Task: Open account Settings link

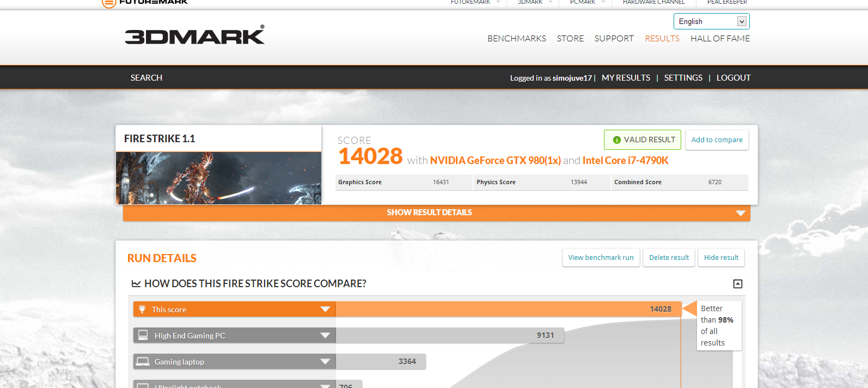Action: [683, 78]
